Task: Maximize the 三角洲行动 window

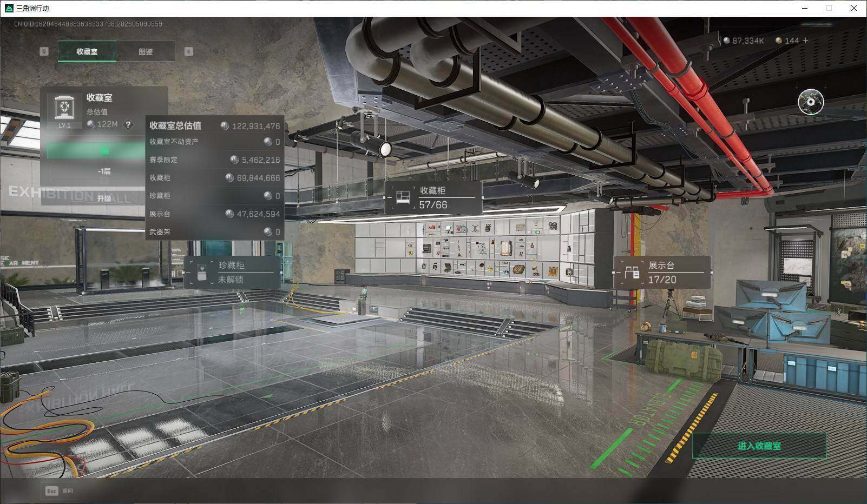Action: [x=829, y=8]
